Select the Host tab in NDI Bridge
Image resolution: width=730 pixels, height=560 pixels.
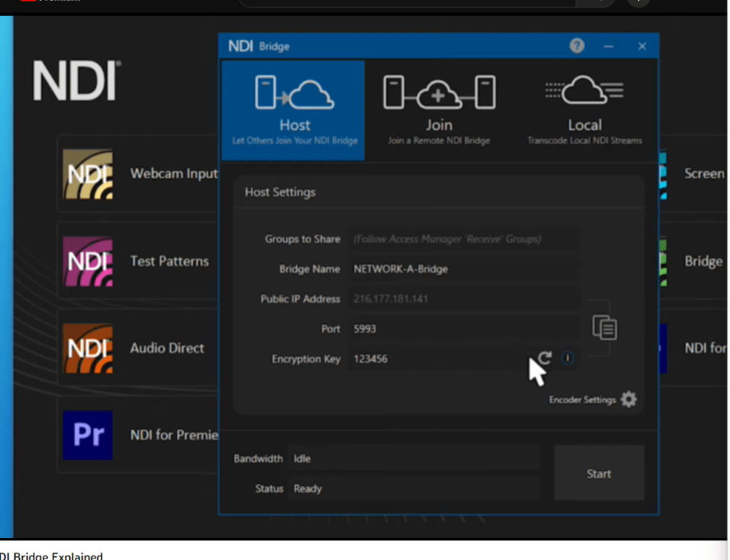pyautogui.click(x=293, y=111)
